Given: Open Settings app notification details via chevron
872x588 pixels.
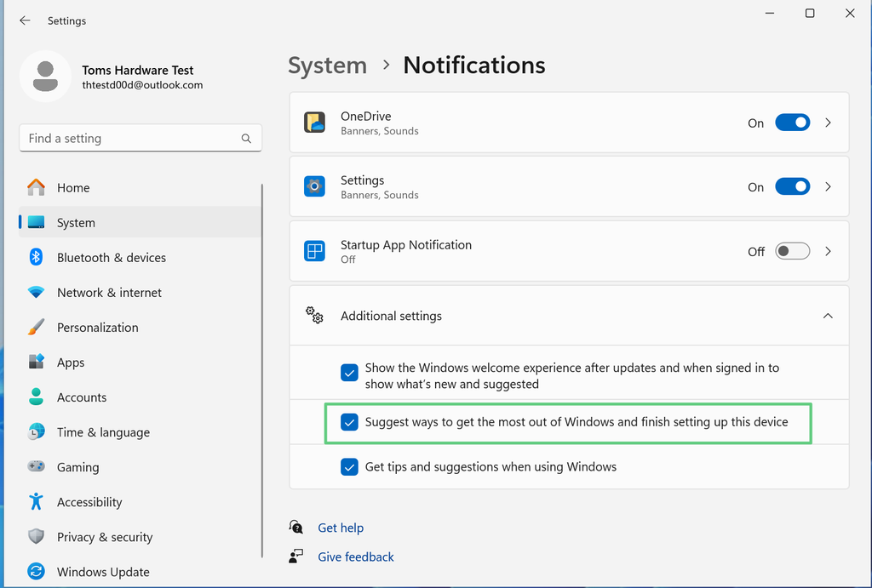Looking at the screenshot, I should (x=828, y=186).
